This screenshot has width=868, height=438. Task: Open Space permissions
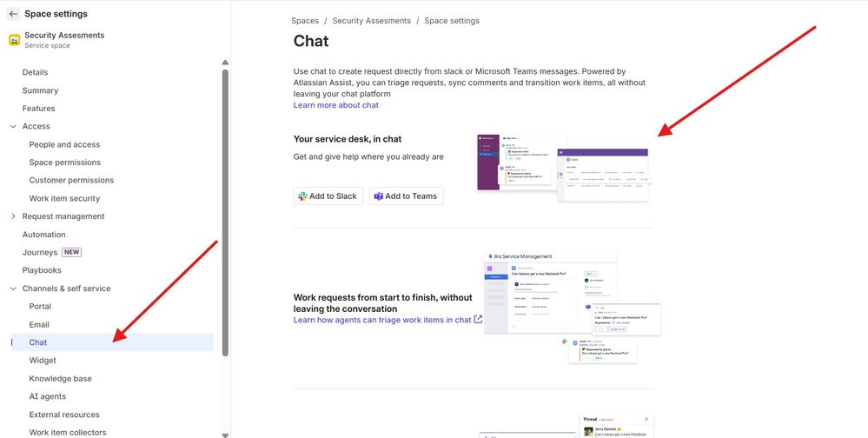click(65, 163)
